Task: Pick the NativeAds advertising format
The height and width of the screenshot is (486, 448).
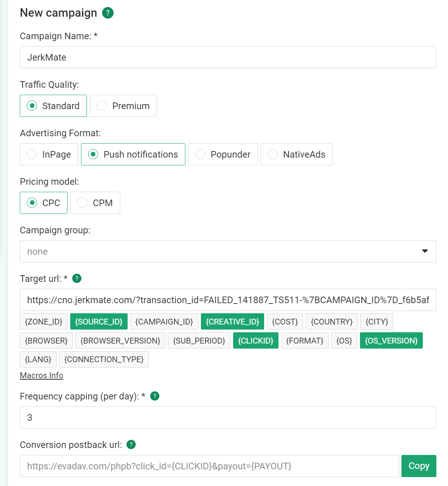Action: pyautogui.click(x=297, y=154)
